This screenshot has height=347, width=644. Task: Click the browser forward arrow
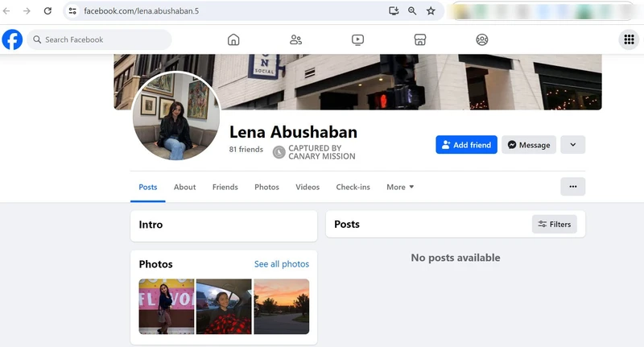tap(27, 11)
